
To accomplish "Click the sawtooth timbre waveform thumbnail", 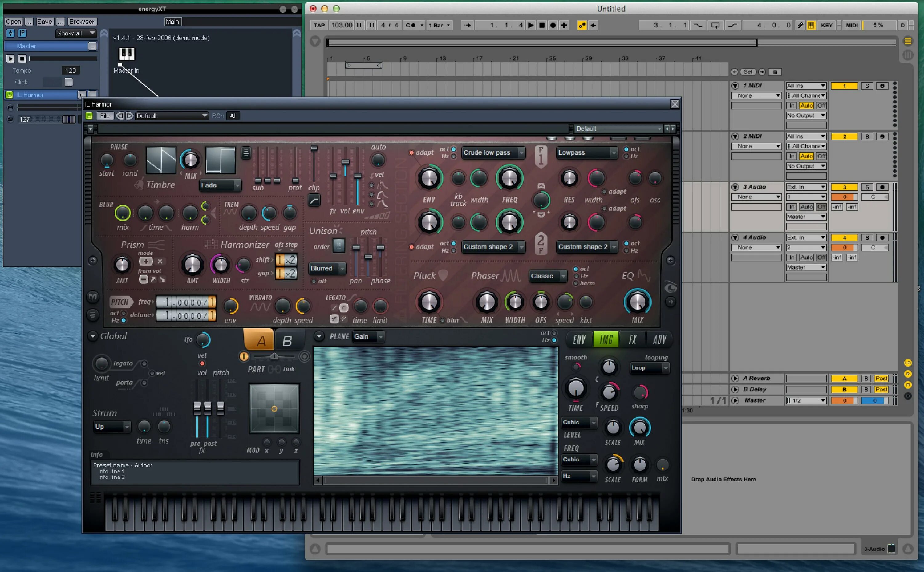I will coord(161,160).
